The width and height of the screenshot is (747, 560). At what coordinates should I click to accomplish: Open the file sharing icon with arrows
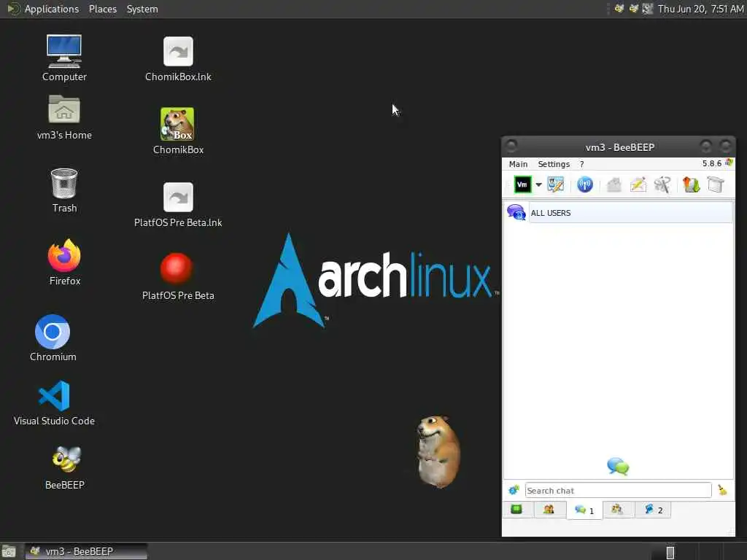(691, 184)
